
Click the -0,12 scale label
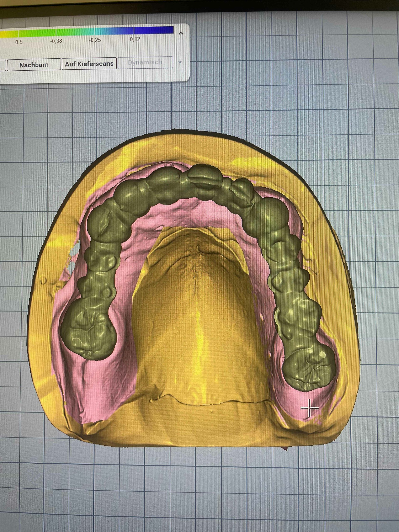(134, 39)
